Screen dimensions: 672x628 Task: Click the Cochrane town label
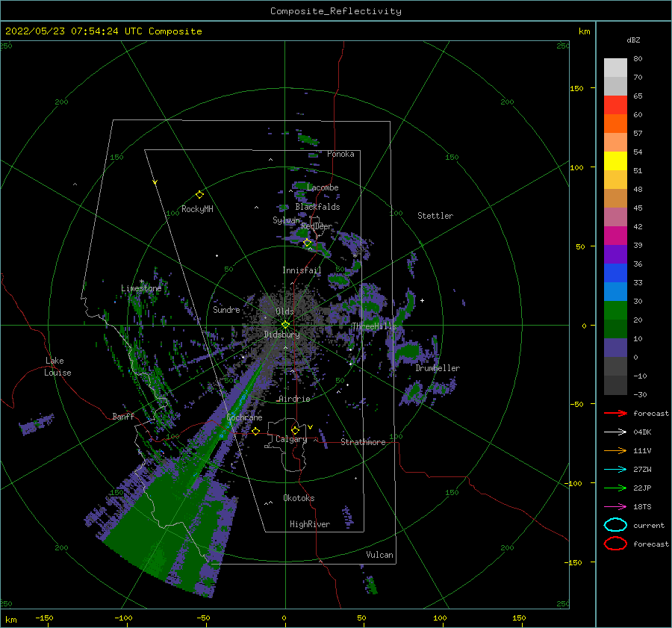pos(244,417)
